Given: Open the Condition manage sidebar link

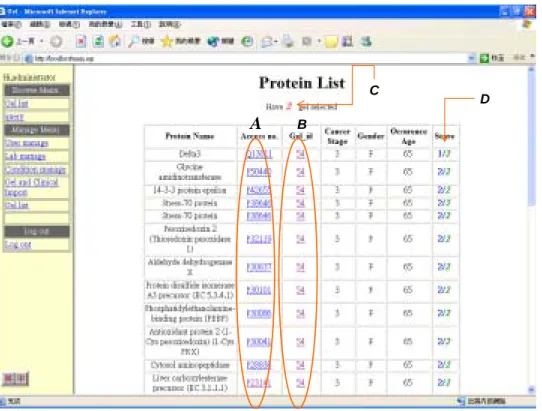Looking at the screenshot, I should 35,170.
